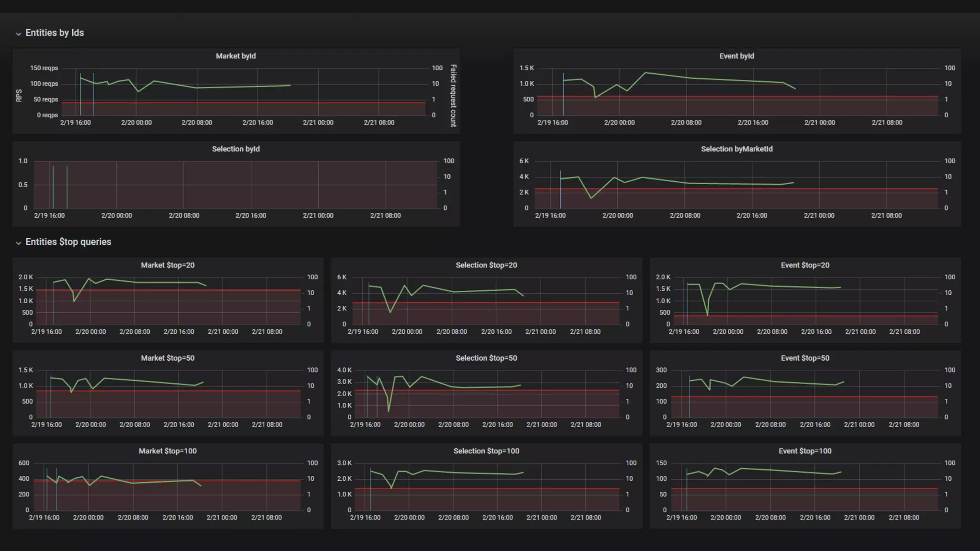Open the Market $top=50 title menu
Viewport: 980px width, 551px height.
point(167,358)
